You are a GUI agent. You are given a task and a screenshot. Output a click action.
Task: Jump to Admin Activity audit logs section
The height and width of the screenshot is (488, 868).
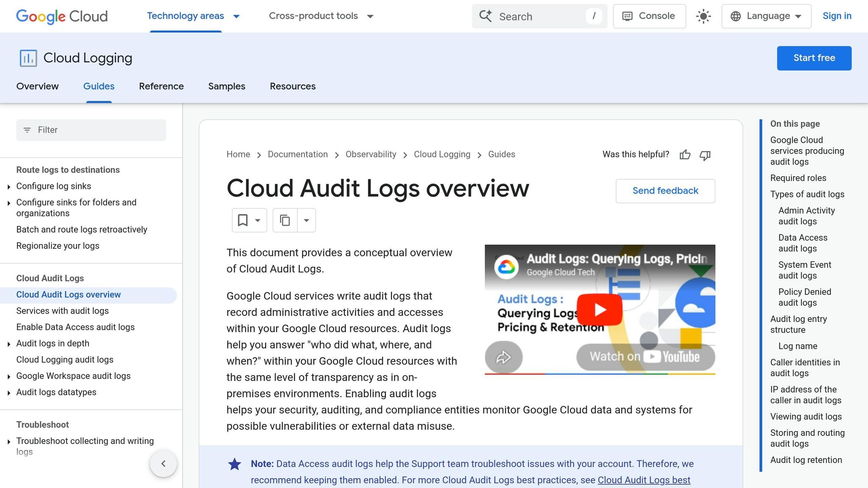click(x=807, y=216)
